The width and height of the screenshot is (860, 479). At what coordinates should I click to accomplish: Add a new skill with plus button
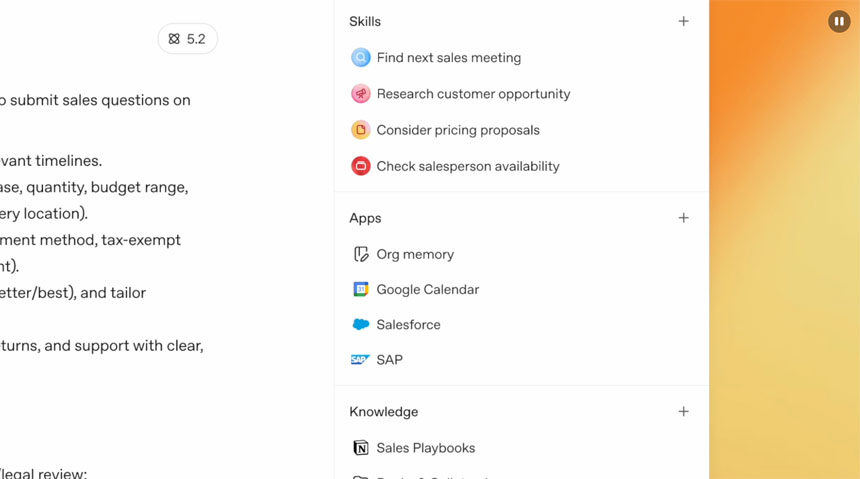tap(683, 21)
